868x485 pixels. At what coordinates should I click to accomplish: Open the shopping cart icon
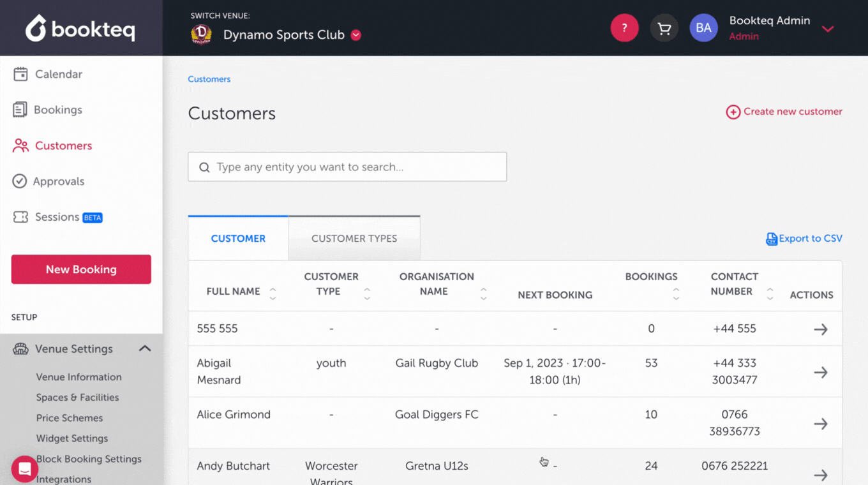pos(664,28)
